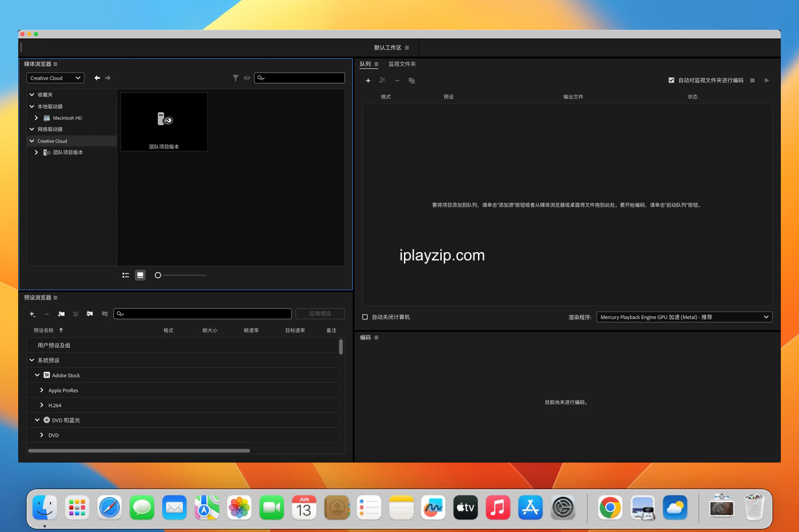Collapse the 网络驱动器 section

point(32,129)
